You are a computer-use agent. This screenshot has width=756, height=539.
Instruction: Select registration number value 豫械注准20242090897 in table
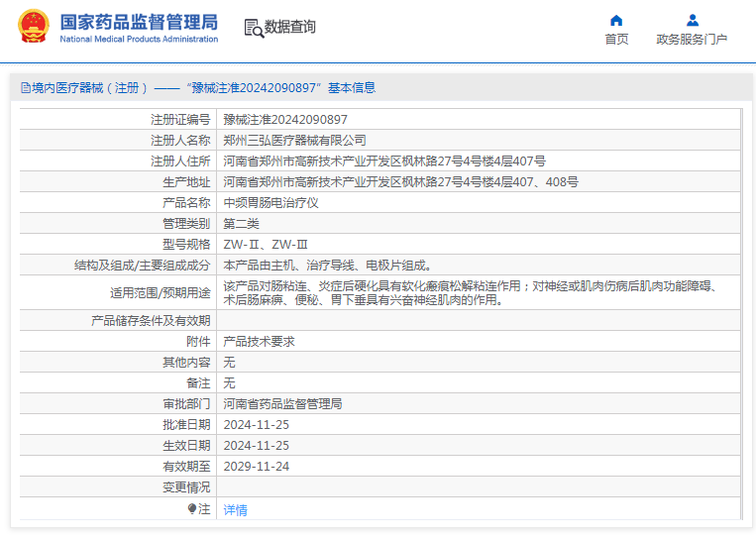[x=285, y=120]
